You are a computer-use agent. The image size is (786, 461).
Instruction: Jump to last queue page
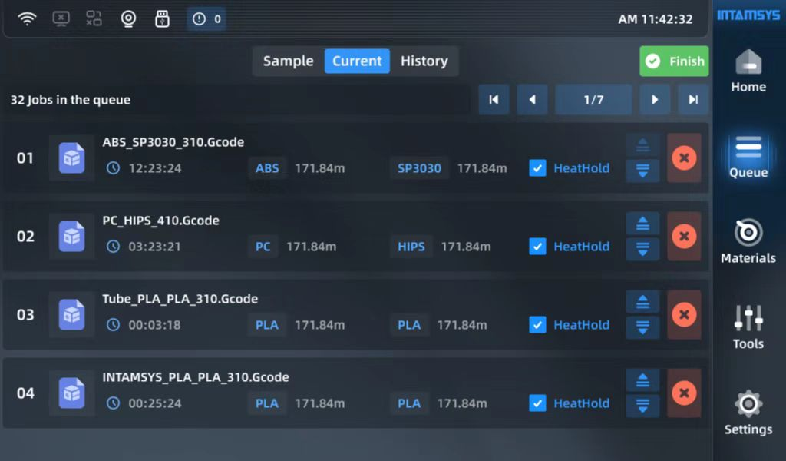693,100
